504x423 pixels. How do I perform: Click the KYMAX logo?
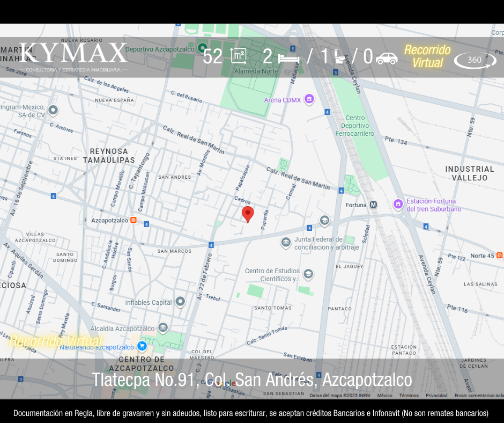(73, 57)
